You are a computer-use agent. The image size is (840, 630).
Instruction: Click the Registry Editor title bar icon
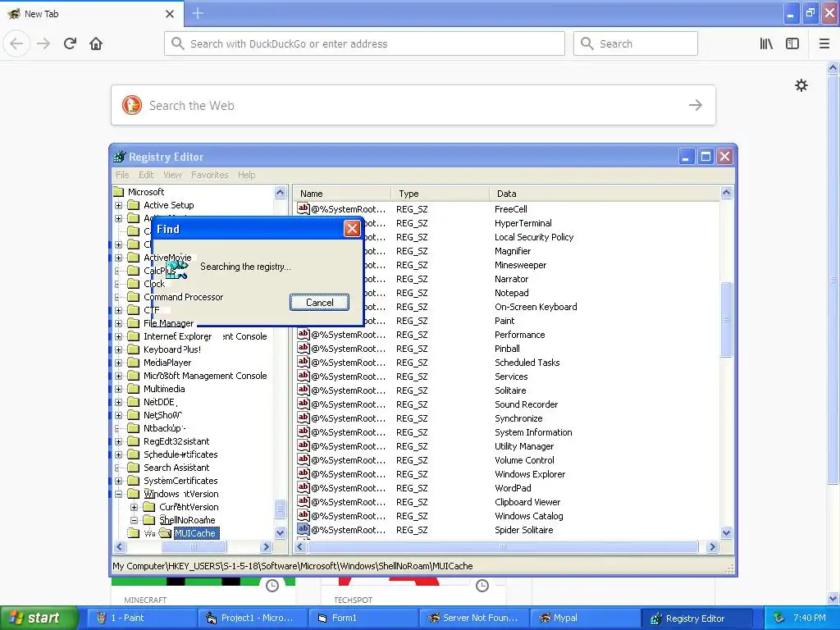click(x=120, y=157)
